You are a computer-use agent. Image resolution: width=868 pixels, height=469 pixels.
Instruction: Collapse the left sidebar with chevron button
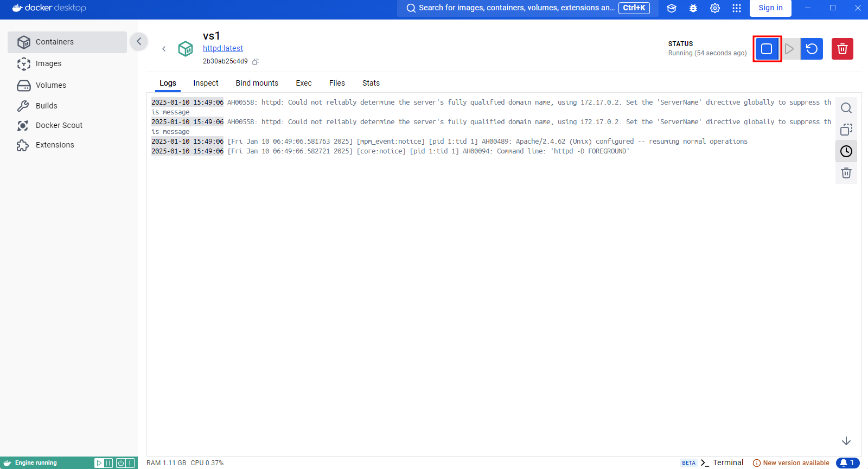pyautogui.click(x=139, y=41)
